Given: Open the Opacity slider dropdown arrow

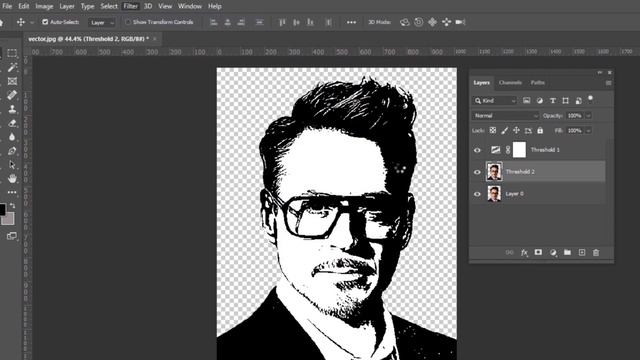Looking at the screenshot, I should tap(588, 116).
